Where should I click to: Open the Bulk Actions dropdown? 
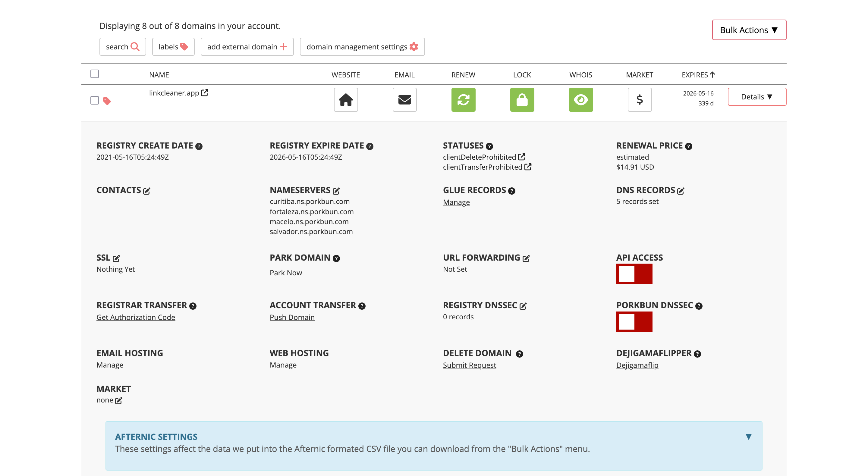(749, 30)
